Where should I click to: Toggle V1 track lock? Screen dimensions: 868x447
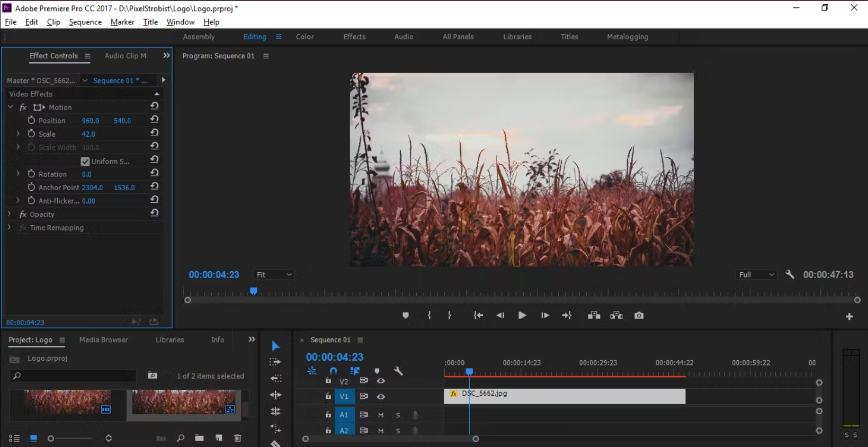328,396
